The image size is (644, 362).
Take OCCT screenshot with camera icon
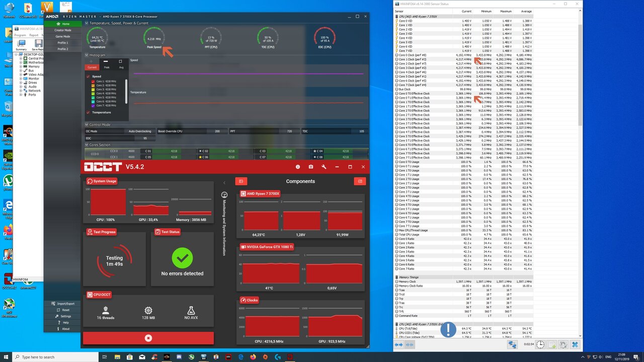click(311, 167)
